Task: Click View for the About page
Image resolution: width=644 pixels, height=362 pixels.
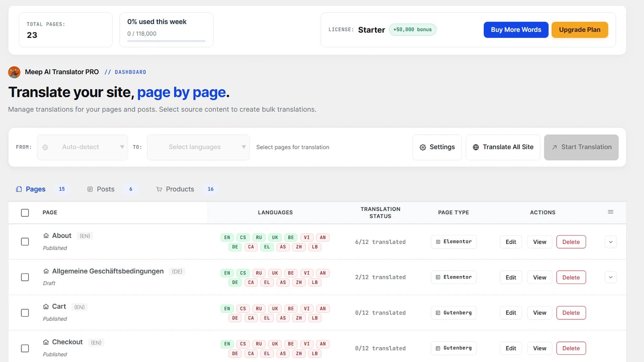Action: click(540, 242)
